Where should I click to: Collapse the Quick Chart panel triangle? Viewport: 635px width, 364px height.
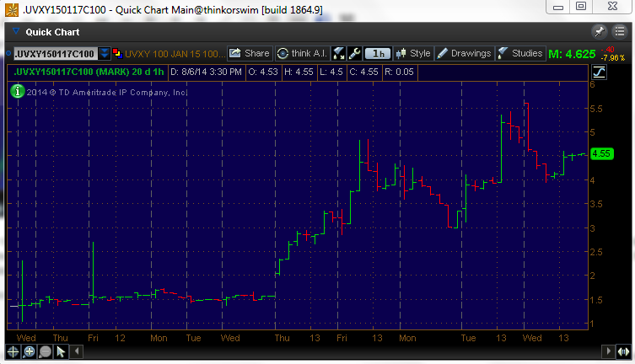coord(16,33)
